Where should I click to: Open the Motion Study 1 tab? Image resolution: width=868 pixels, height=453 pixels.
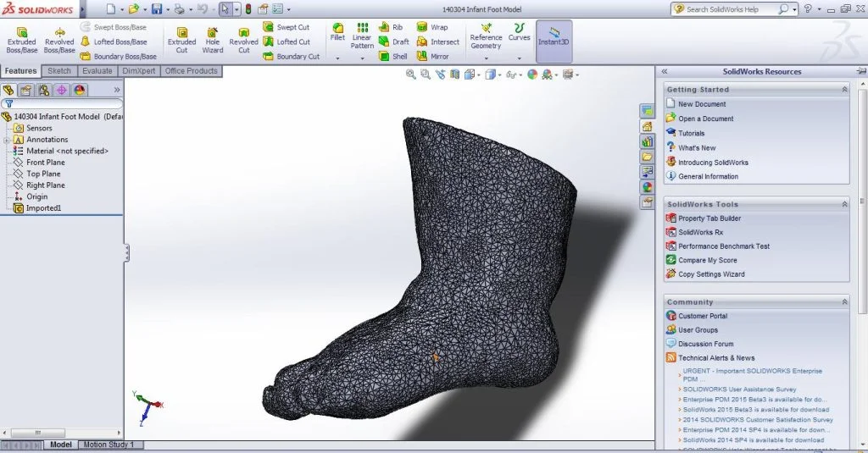tap(107, 445)
